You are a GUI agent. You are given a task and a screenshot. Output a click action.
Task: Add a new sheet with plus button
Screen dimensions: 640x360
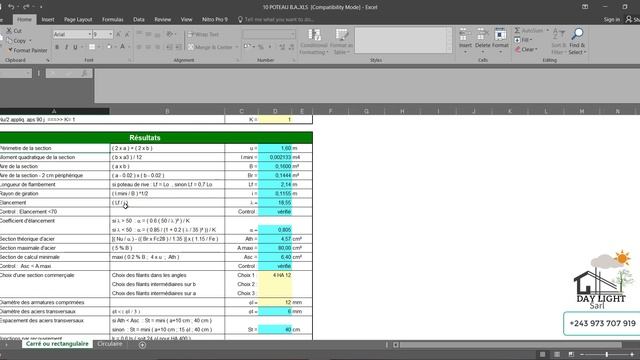tap(142, 345)
